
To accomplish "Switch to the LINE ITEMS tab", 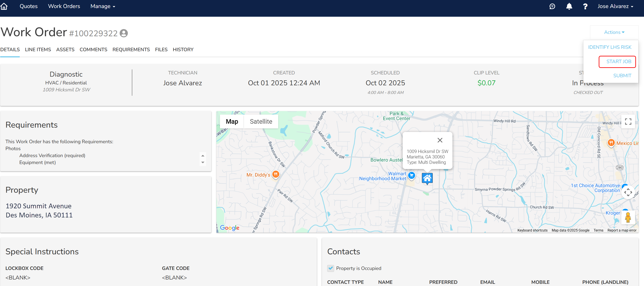I will pyautogui.click(x=38, y=50).
